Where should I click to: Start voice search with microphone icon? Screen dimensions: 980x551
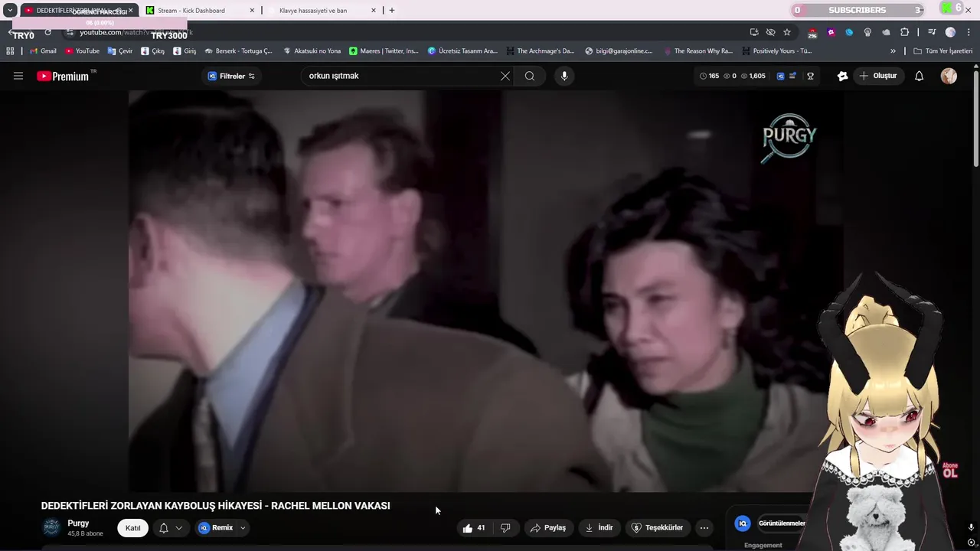(x=564, y=76)
